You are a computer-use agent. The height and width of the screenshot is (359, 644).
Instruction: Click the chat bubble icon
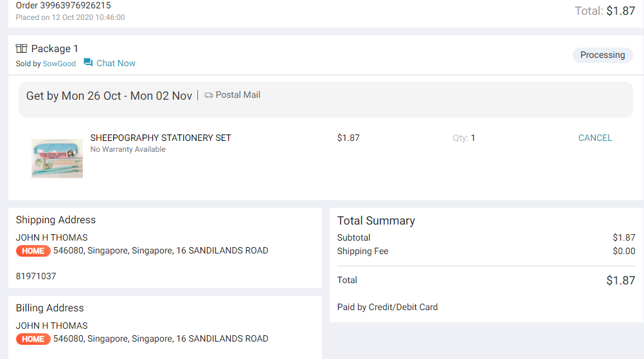click(88, 63)
